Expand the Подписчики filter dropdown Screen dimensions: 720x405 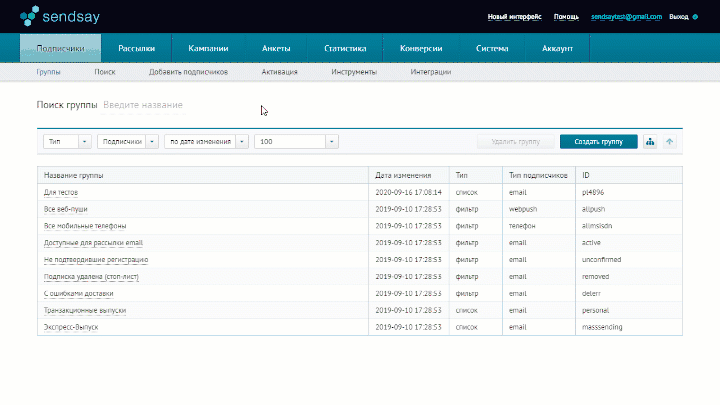(x=128, y=142)
